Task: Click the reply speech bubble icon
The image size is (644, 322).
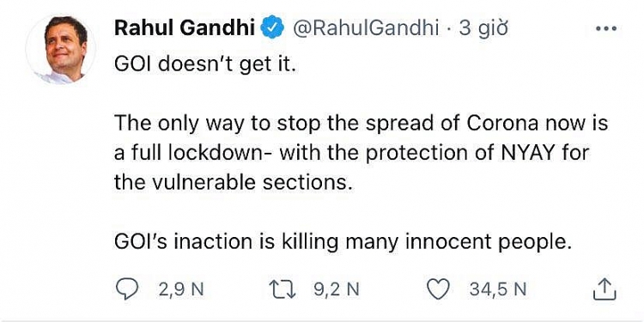Action: point(127,290)
